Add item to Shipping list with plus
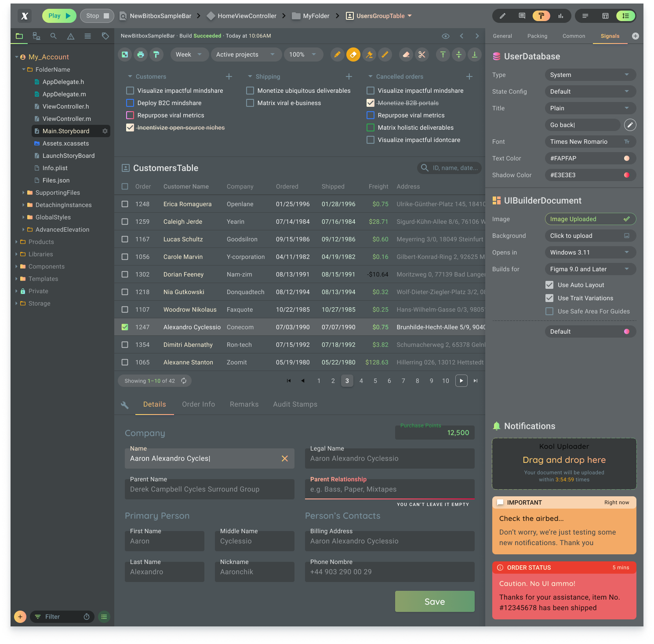The image size is (654, 644). pos(349,76)
